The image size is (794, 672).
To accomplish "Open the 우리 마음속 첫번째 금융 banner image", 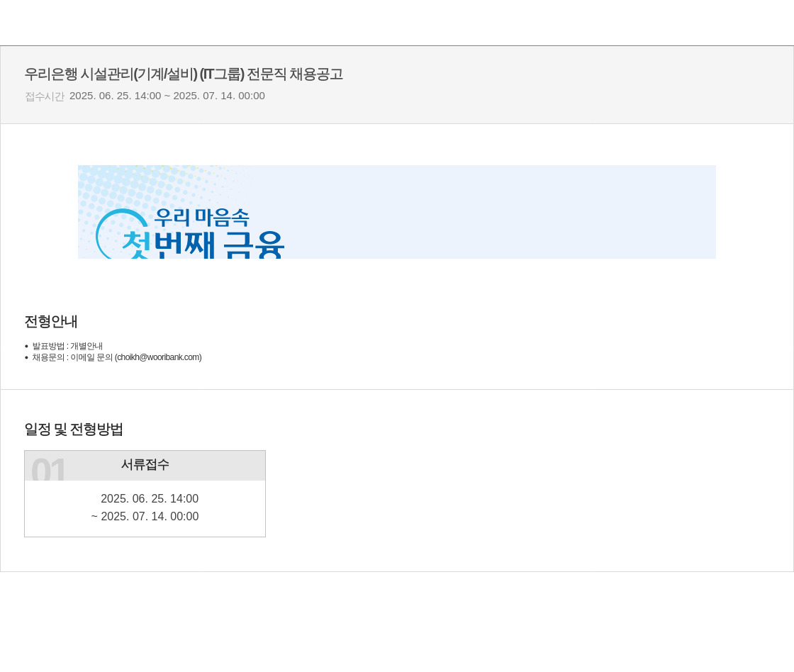I will [x=396, y=212].
